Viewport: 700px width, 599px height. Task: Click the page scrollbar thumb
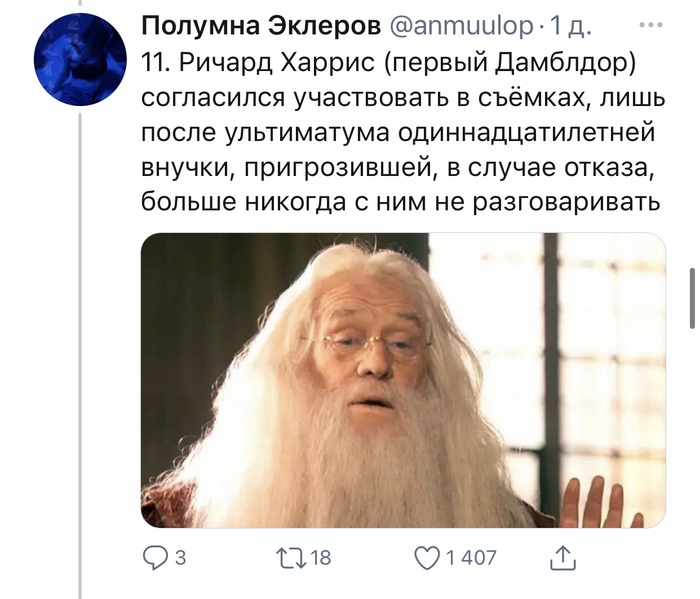(x=692, y=298)
